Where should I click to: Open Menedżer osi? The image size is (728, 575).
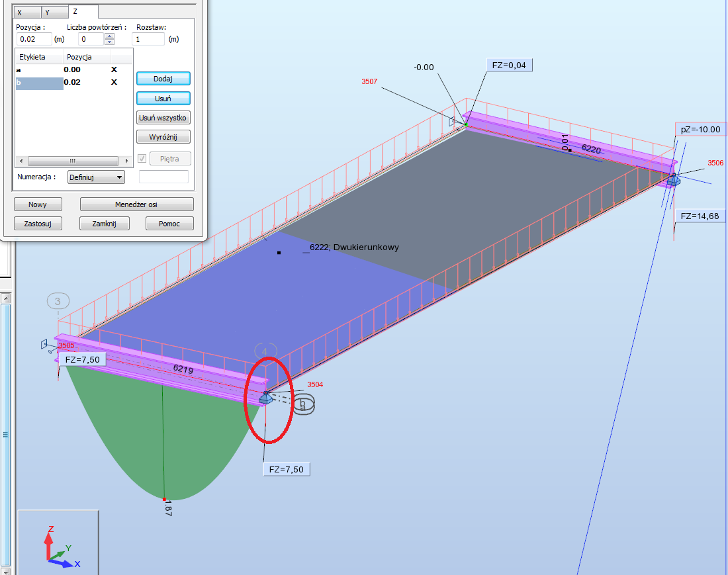pyautogui.click(x=136, y=204)
